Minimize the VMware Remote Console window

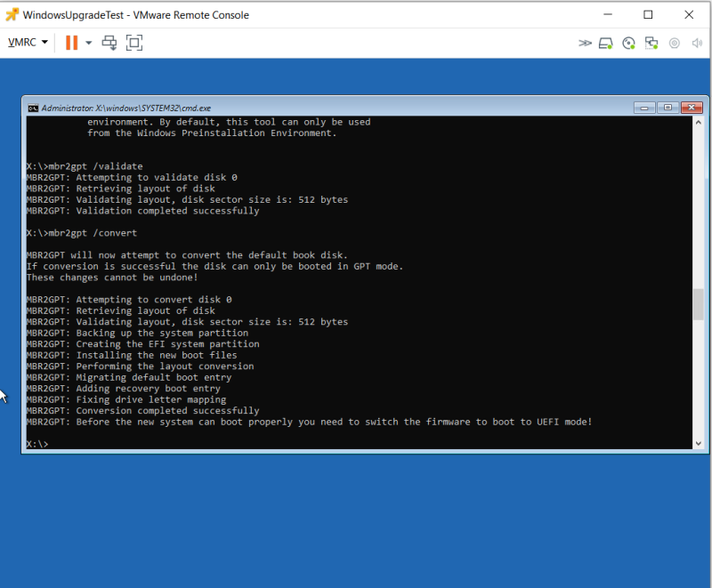point(608,14)
